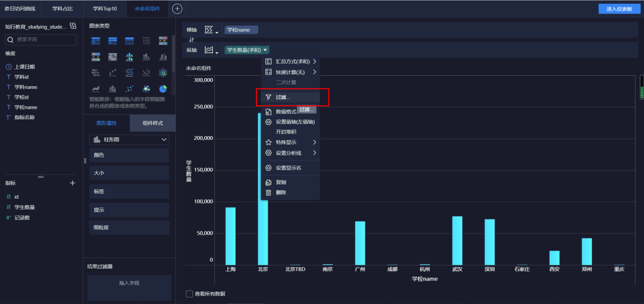Viewport: 644px width, 304px height.
Task: Open the 横轴 axis type dropdown
Action: 212,30
